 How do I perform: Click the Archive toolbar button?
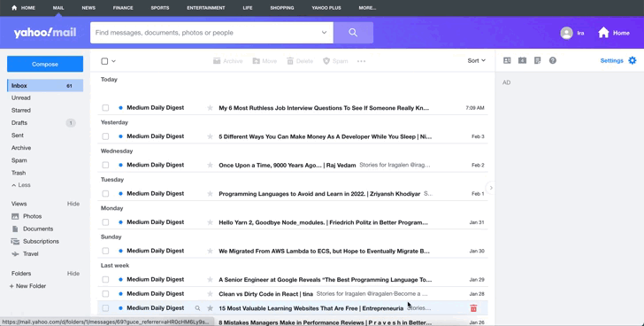[228, 61]
